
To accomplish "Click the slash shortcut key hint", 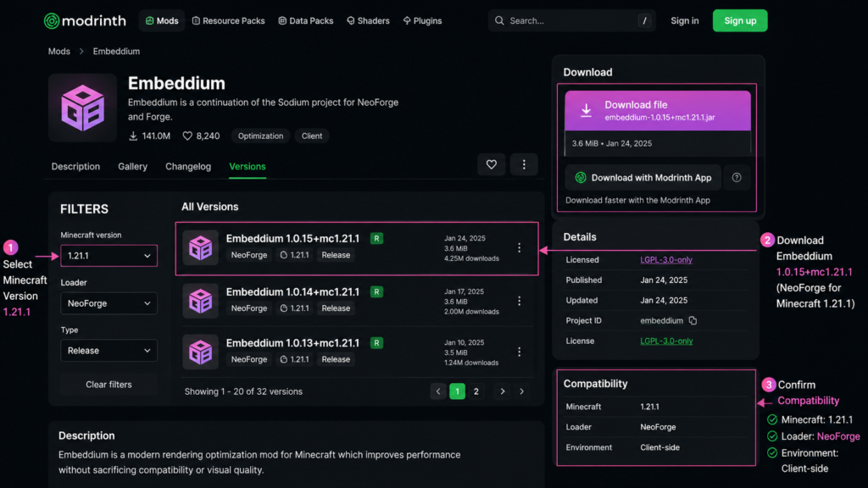I will tap(644, 20).
